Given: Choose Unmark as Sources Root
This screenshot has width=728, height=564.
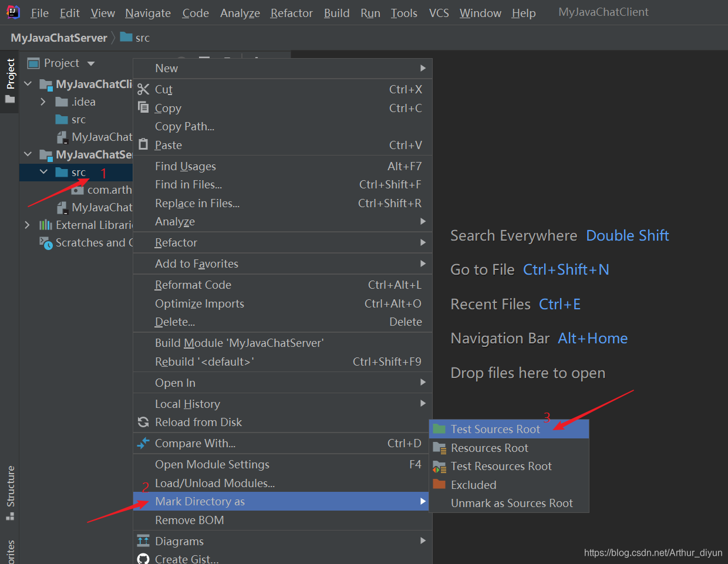Looking at the screenshot, I should point(509,503).
